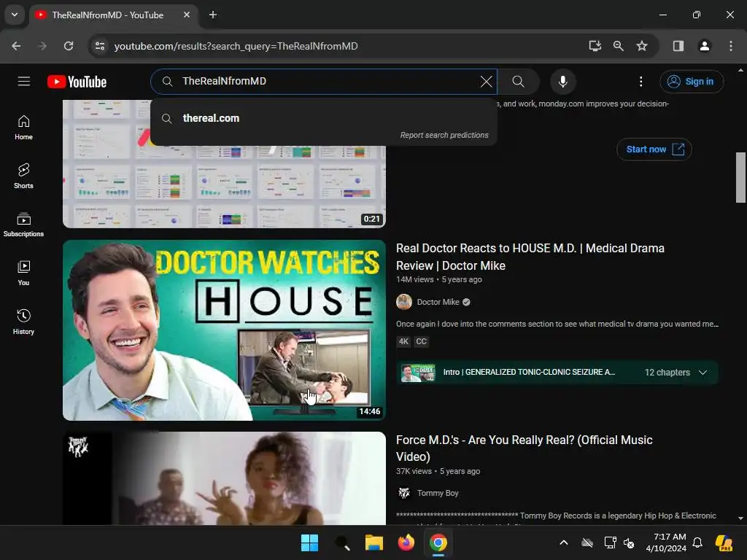This screenshot has height=560, width=747.
Task: Show hidden system tray icons
Action: [x=564, y=542]
